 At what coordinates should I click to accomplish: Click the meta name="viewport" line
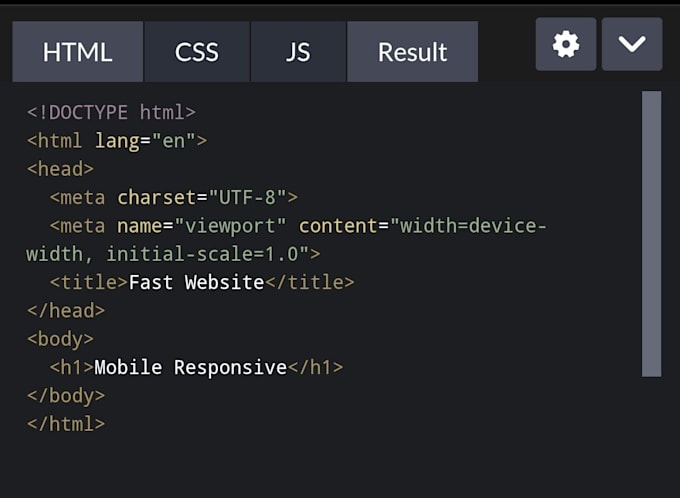298,226
